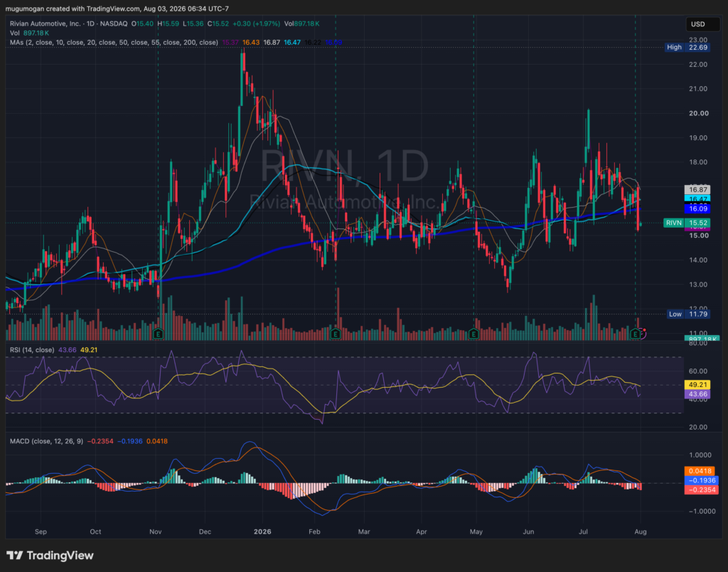Click the Rivian Automotive, Inc. symbol title
Viewport: 728px width, 572px height.
[45, 23]
